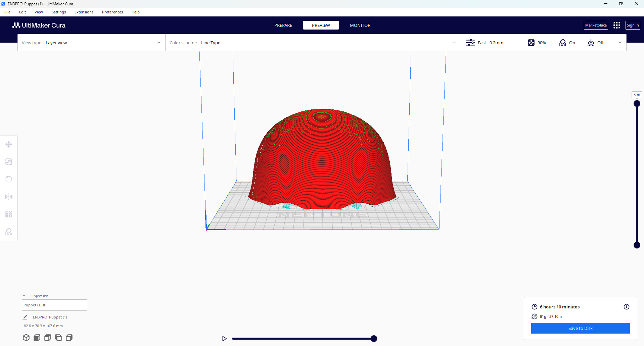Select the Move tool in left toolbar

click(x=9, y=144)
